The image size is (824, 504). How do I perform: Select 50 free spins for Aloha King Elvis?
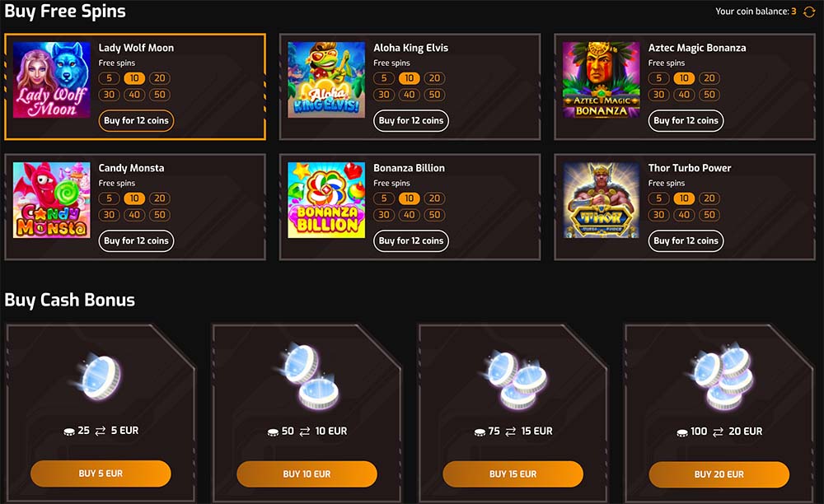[x=434, y=95]
